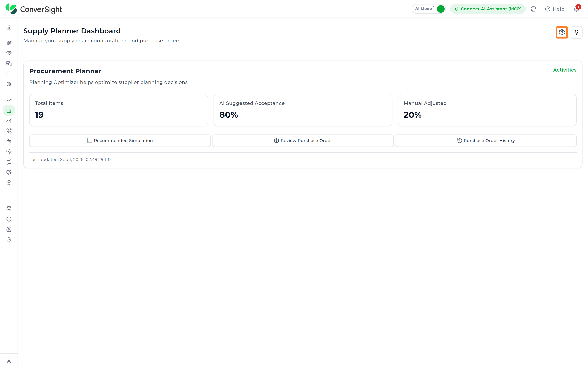Open the robot bot sidebar icon
Screen dimensions: 588x368
9,141
